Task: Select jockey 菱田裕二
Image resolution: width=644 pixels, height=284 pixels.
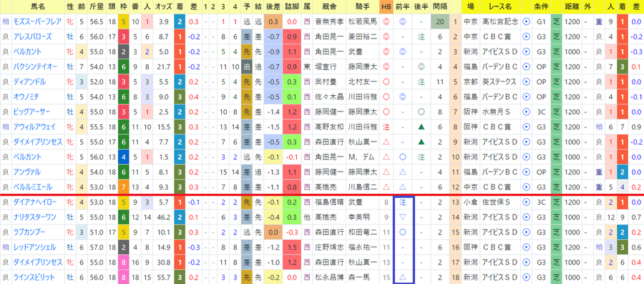Action: click(362, 36)
